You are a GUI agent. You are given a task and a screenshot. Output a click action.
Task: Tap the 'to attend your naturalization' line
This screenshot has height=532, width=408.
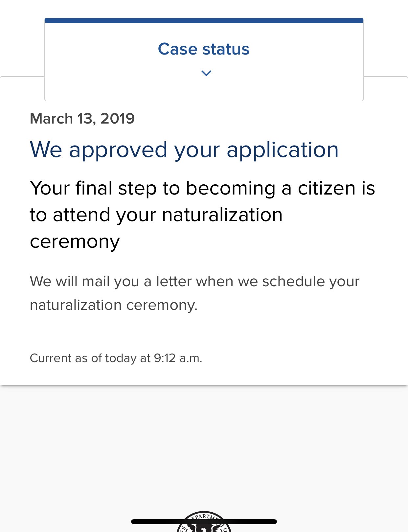pyautogui.click(x=156, y=215)
